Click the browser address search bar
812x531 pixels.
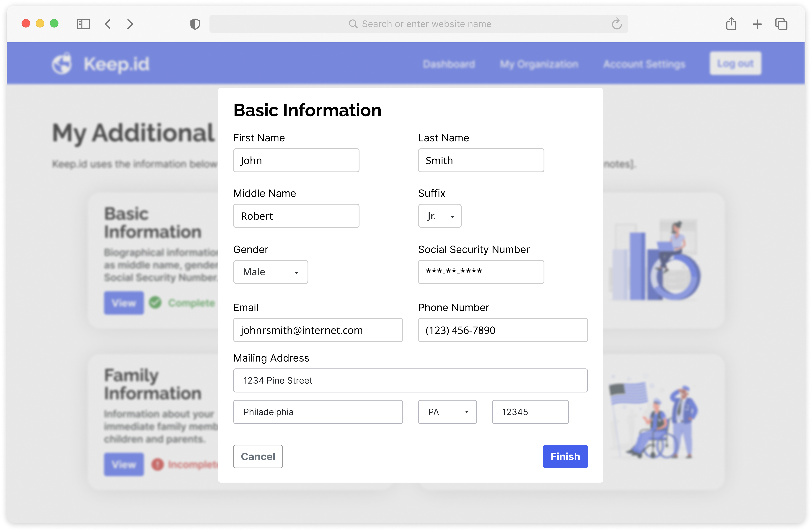[x=418, y=24]
